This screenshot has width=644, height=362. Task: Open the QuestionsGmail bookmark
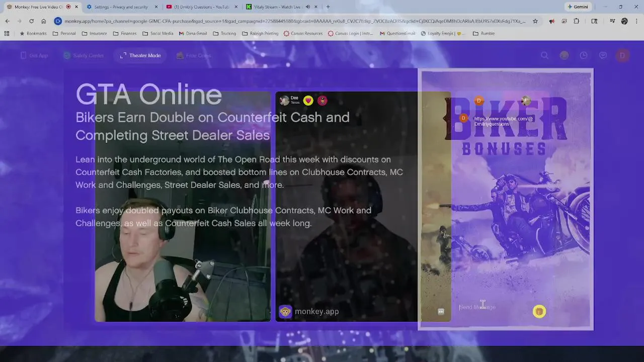tap(397, 34)
